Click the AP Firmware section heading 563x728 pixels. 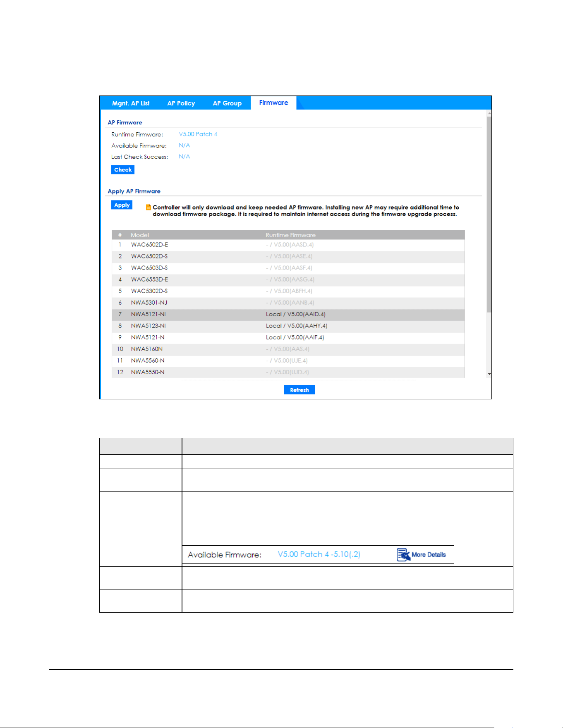point(125,122)
